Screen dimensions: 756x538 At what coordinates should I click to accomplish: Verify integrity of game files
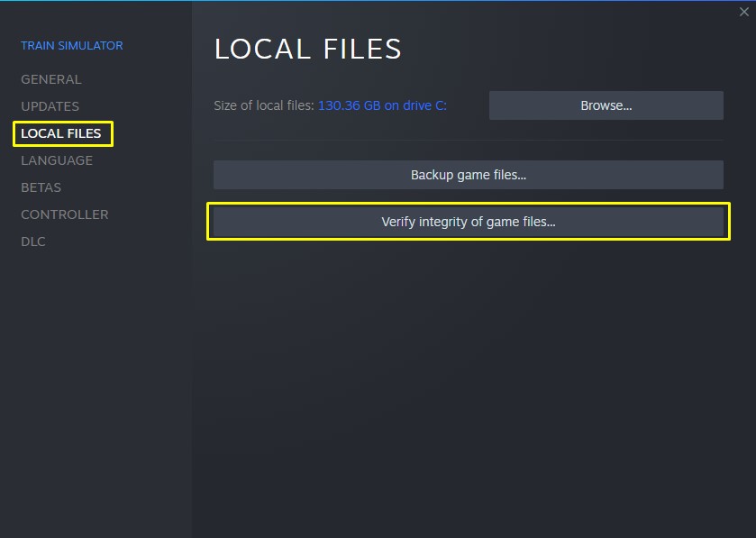pyautogui.click(x=469, y=222)
